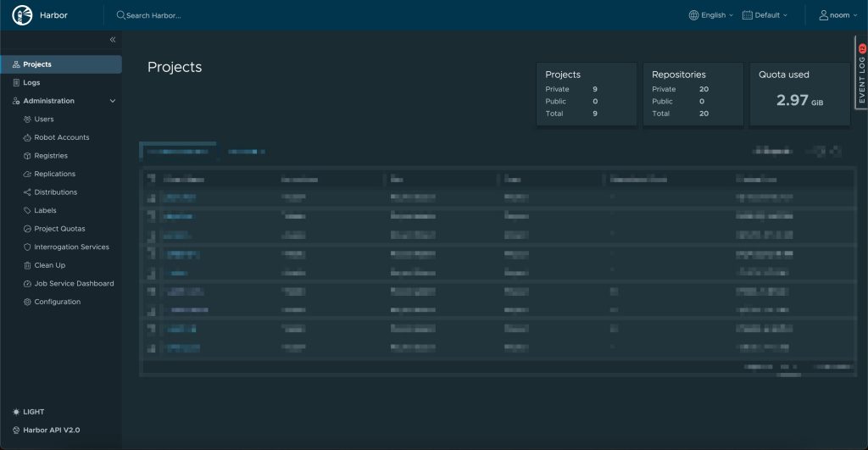Open the English language dropdown
This screenshot has height=450, width=868.
point(711,15)
